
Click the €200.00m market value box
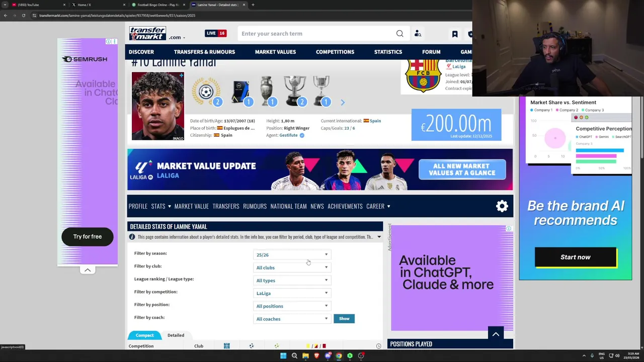point(456,125)
